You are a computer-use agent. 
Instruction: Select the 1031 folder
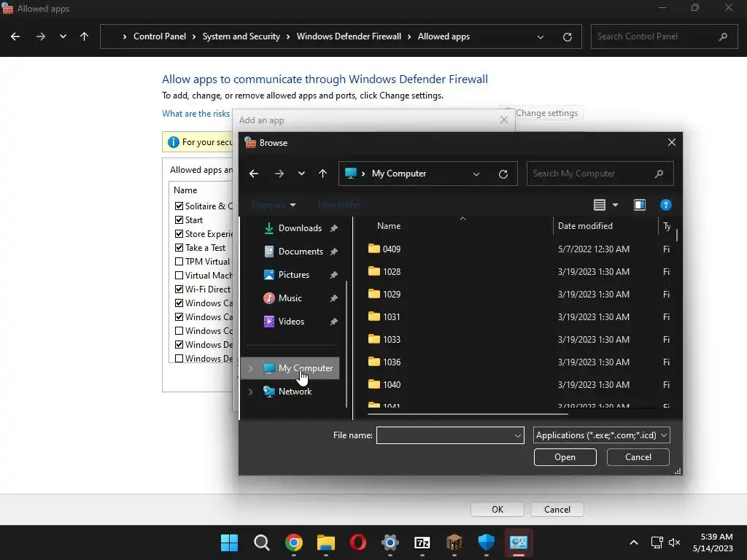coord(391,316)
